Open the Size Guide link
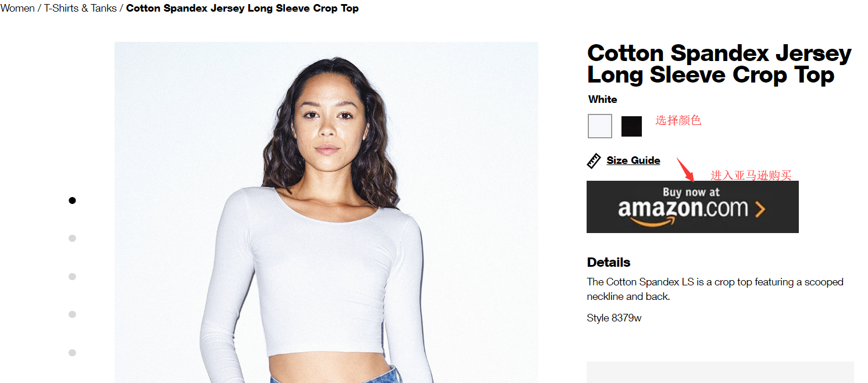Image resolution: width=868 pixels, height=383 pixels. (633, 160)
